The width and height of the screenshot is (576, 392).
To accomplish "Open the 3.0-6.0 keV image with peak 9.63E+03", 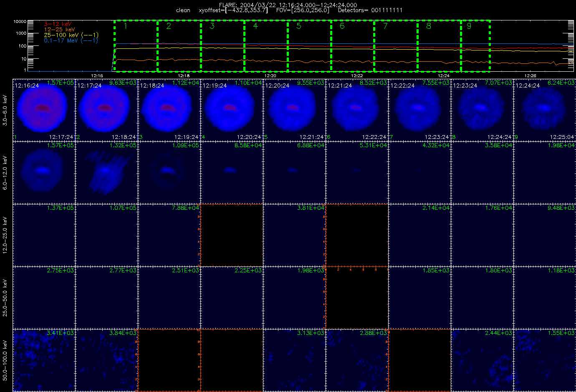I will 106,110.
